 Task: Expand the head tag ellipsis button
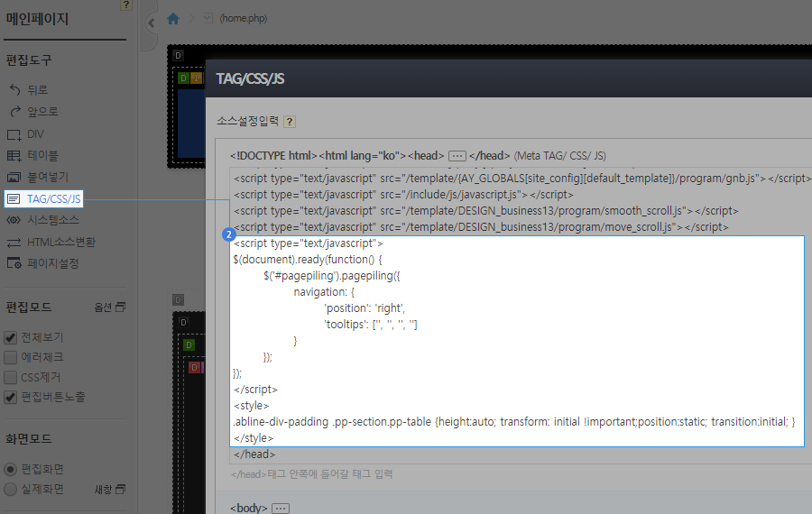pos(457,155)
